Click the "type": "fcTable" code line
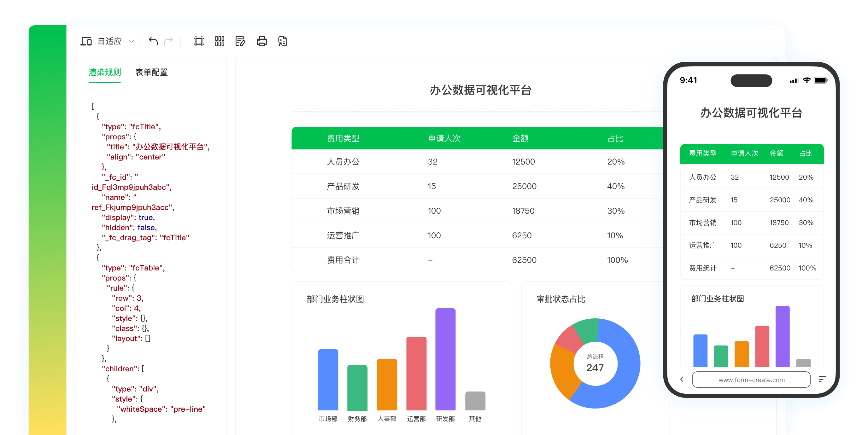Viewport: 868px width, 435px height. coord(133,268)
